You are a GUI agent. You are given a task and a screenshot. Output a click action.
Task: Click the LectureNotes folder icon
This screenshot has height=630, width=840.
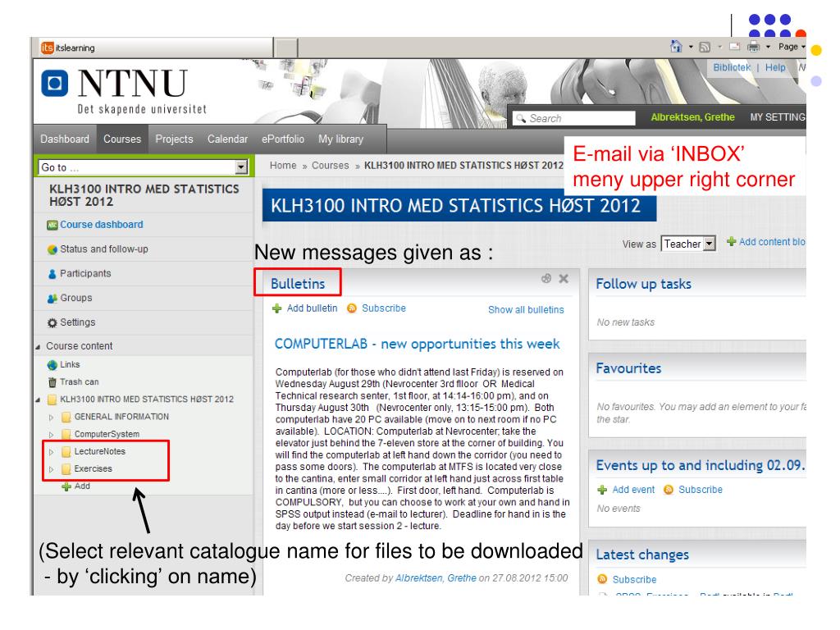(66, 452)
